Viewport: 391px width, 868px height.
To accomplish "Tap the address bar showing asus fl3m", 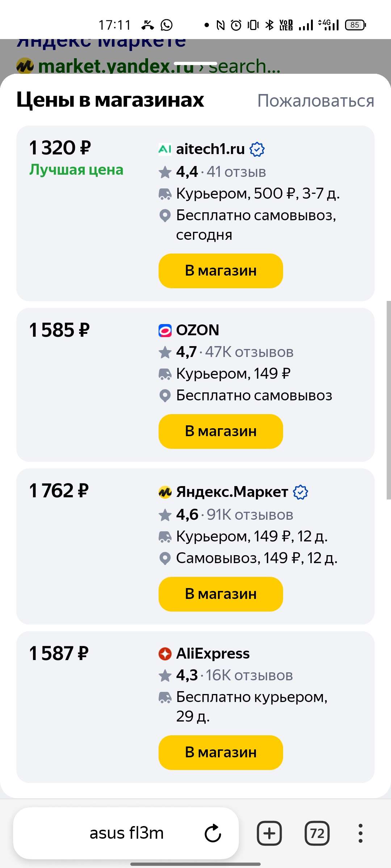I will pyautogui.click(x=127, y=833).
